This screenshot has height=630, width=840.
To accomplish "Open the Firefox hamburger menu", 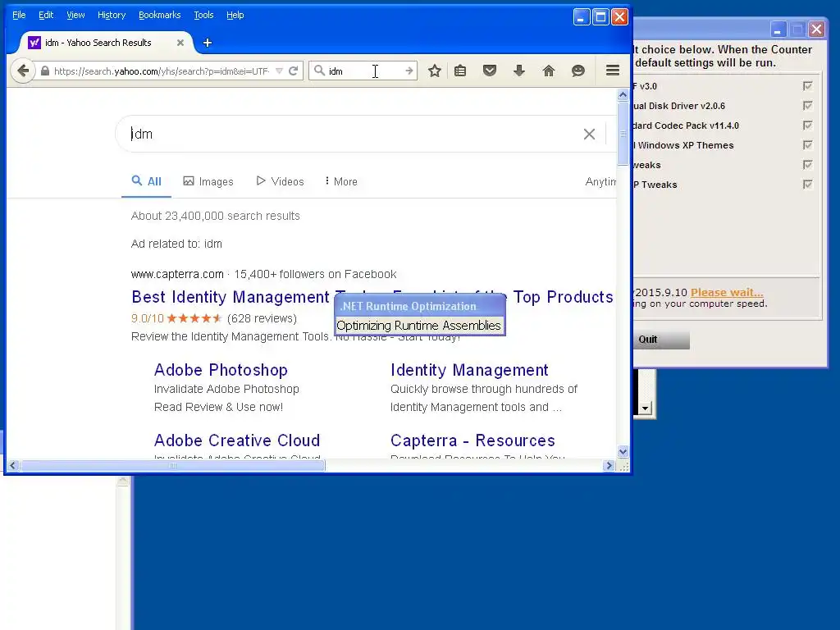I will point(613,71).
